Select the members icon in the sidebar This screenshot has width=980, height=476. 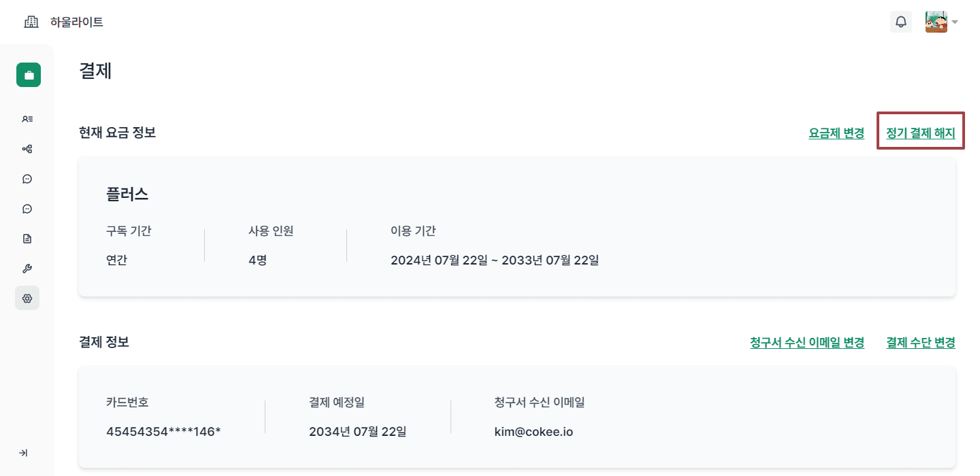(x=27, y=118)
